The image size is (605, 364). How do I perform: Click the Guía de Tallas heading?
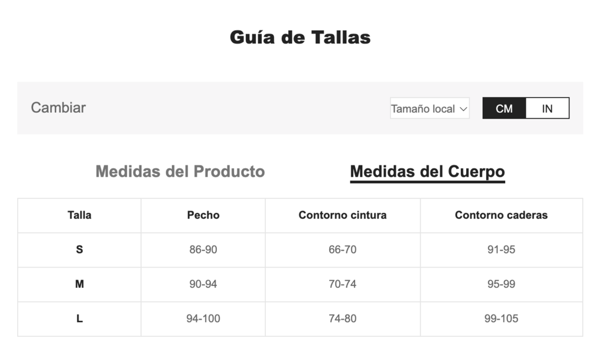click(x=300, y=37)
